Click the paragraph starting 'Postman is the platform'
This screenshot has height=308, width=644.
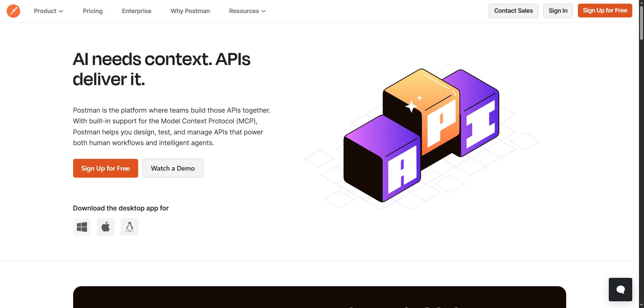172,127
